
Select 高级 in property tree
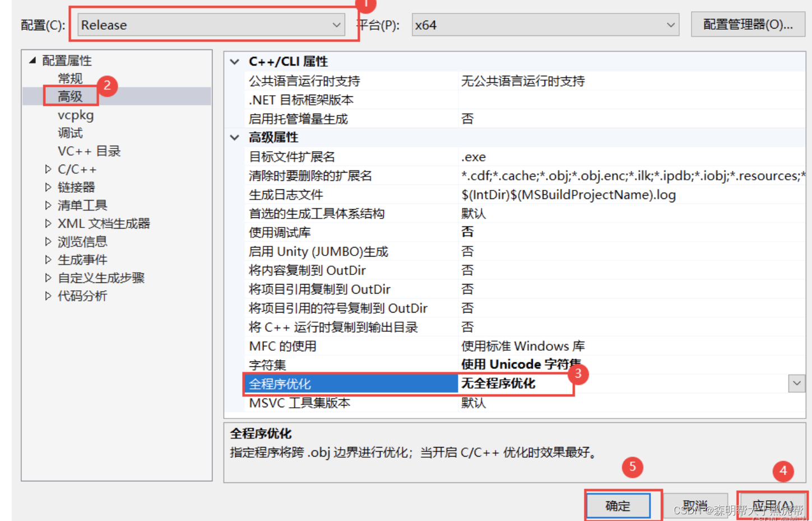click(70, 96)
